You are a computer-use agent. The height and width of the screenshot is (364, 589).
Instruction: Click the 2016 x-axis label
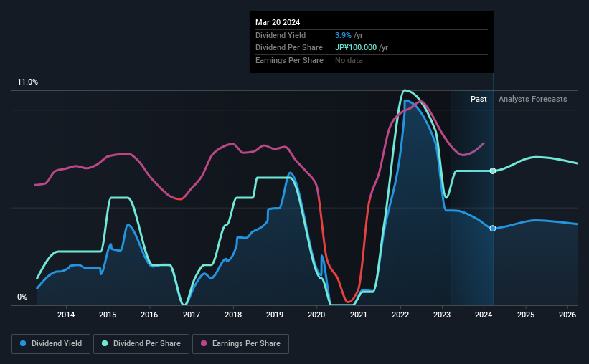click(x=149, y=315)
